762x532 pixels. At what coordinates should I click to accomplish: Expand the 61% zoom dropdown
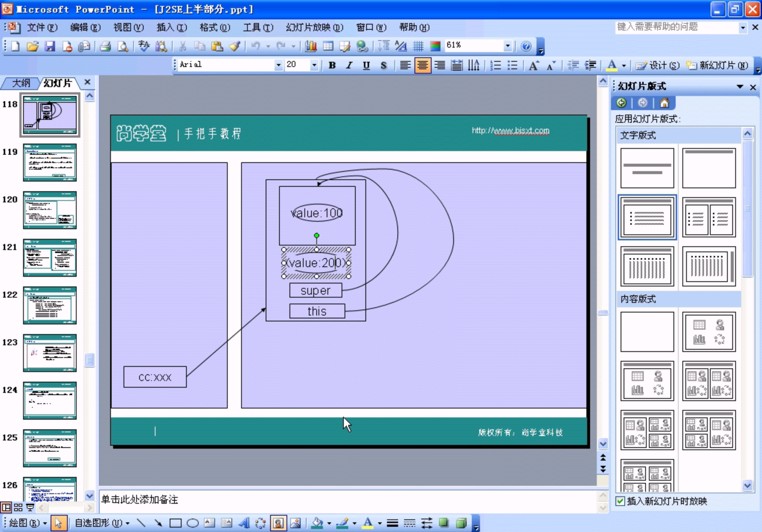508,46
